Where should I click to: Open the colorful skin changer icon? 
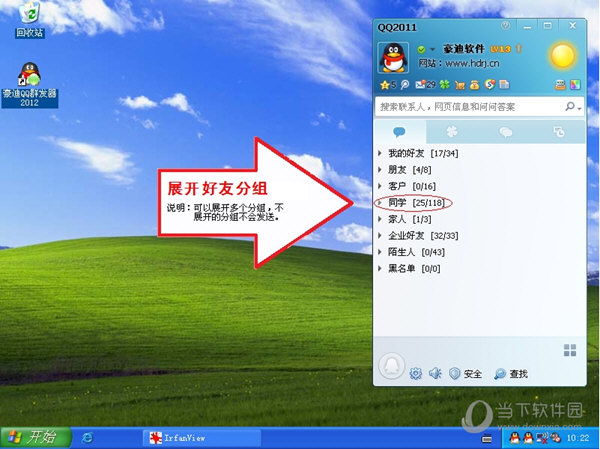coord(575,85)
